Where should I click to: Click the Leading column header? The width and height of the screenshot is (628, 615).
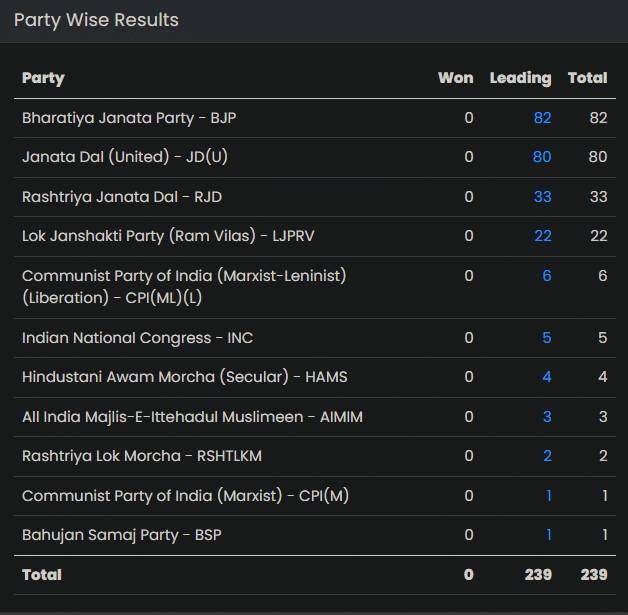point(520,78)
